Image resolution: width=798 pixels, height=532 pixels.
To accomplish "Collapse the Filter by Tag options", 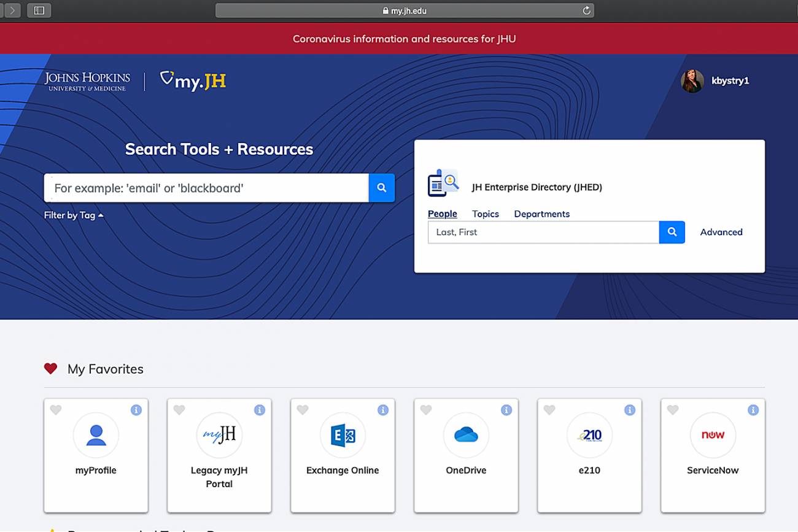I will pyautogui.click(x=74, y=215).
